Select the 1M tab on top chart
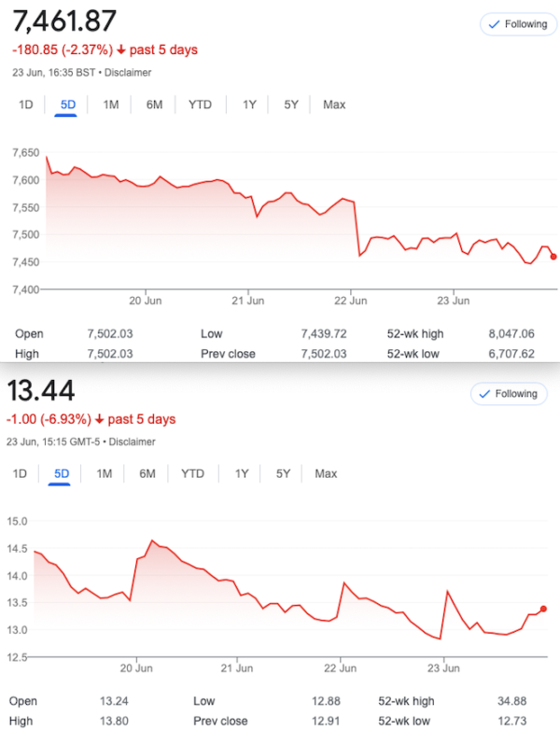 point(110,105)
